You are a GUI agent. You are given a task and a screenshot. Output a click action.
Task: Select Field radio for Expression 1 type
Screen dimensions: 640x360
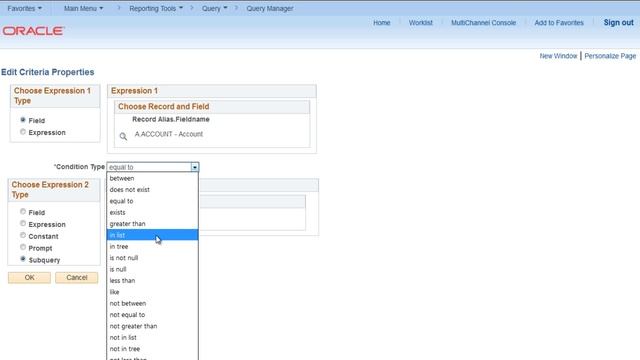(23, 120)
